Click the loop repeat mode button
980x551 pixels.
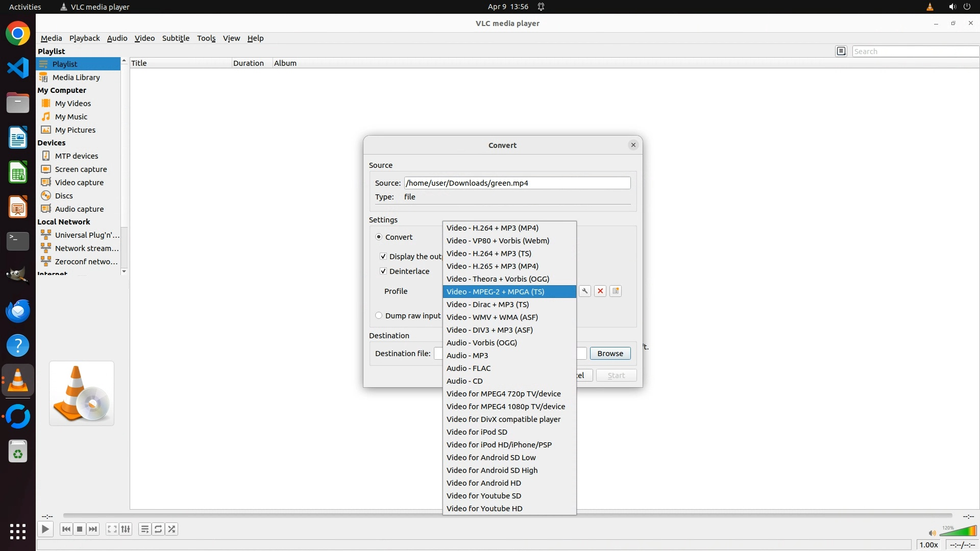[x=158, y=529]
